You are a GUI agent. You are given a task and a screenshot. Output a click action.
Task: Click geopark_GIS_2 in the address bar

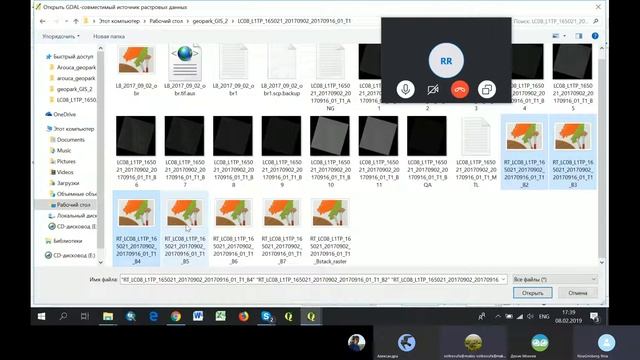click(x=210, y=21)
